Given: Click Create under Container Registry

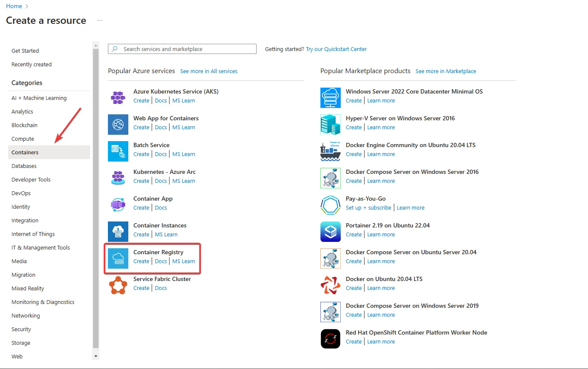Looking at the screenshot, I should 141,261.
